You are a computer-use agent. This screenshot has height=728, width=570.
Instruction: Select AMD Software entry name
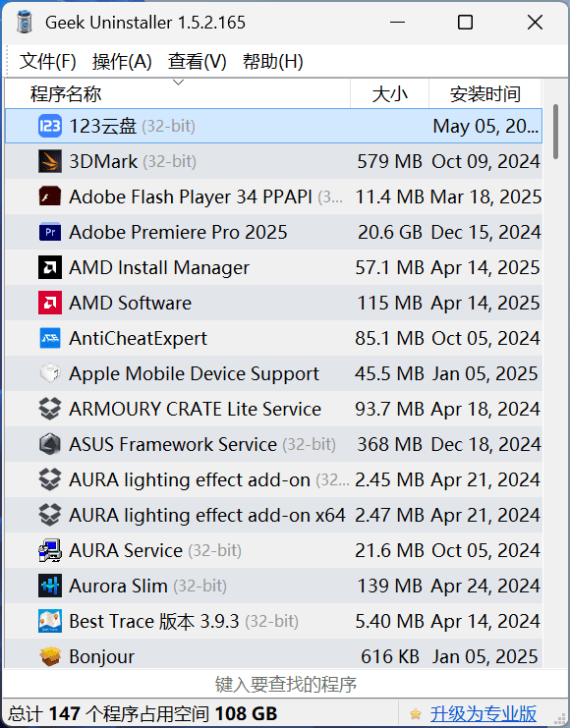pos(130,304)
